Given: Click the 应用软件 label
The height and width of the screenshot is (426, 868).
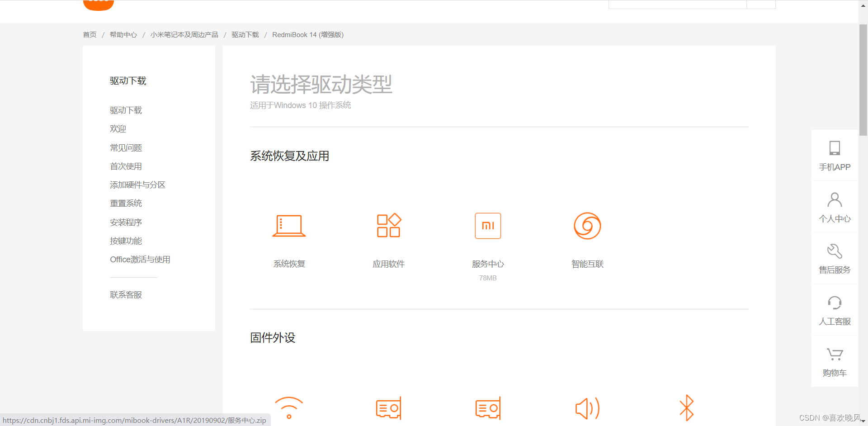Looking at the screenshot, I should (x=389, y=264).
